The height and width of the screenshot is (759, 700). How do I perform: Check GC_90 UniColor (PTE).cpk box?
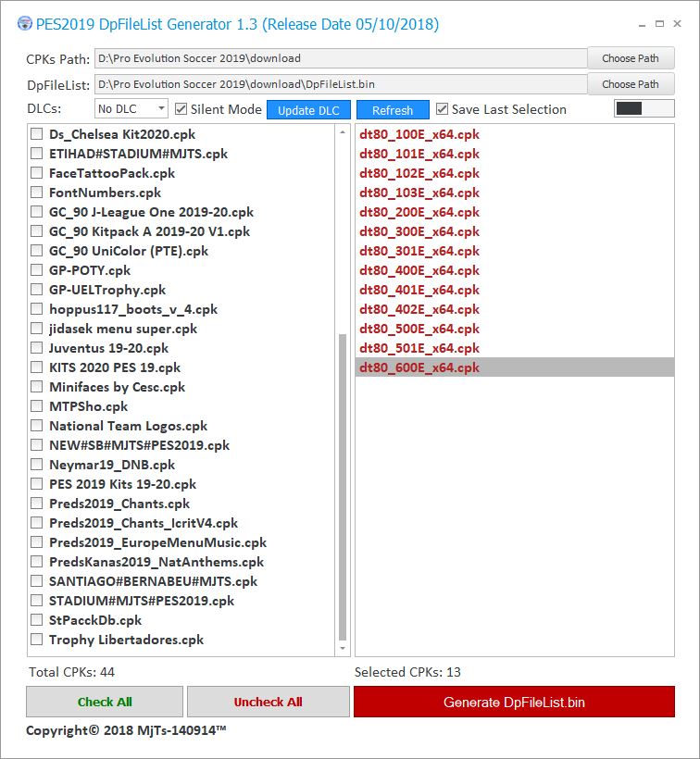(36, 251)
